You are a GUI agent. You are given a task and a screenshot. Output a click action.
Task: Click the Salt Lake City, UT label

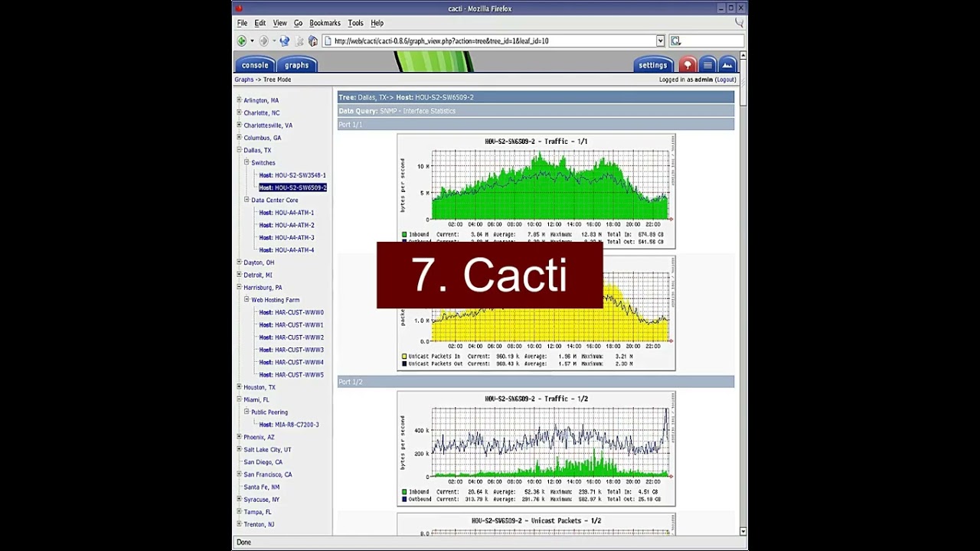[267, 449]
